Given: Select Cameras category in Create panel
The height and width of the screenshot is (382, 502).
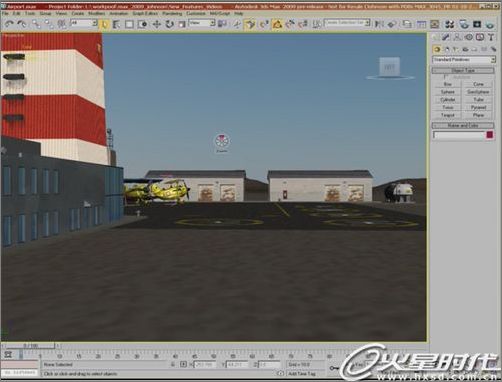Looking at the screenshot, I should click(465, 49).
